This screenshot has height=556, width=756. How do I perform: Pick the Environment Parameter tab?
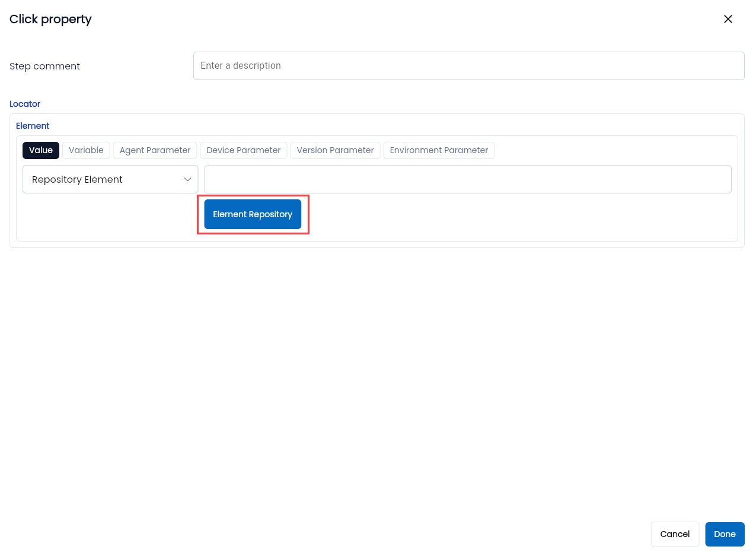[439, 150]
